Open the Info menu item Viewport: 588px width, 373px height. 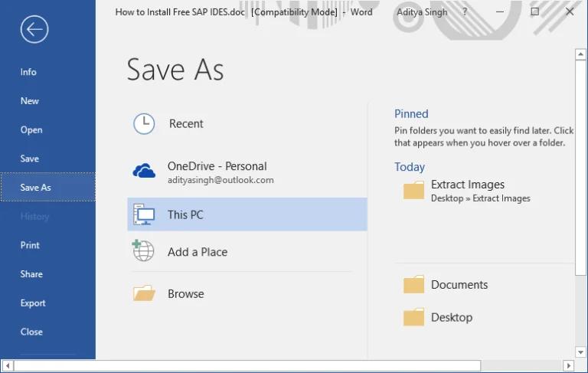[x=28, y=72]
